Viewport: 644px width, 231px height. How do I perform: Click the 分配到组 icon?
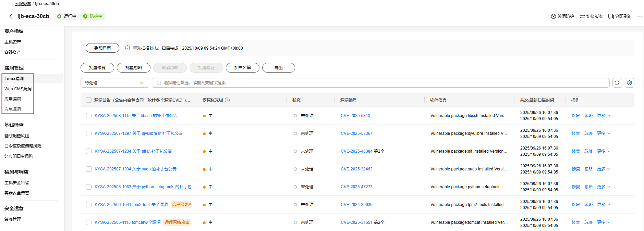[611, 16]
